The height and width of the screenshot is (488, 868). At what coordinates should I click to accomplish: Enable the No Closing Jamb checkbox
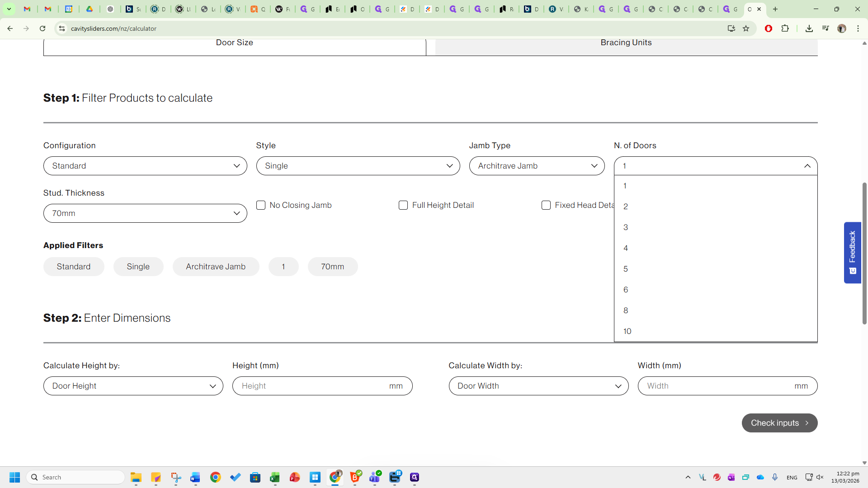click(261, 205)
